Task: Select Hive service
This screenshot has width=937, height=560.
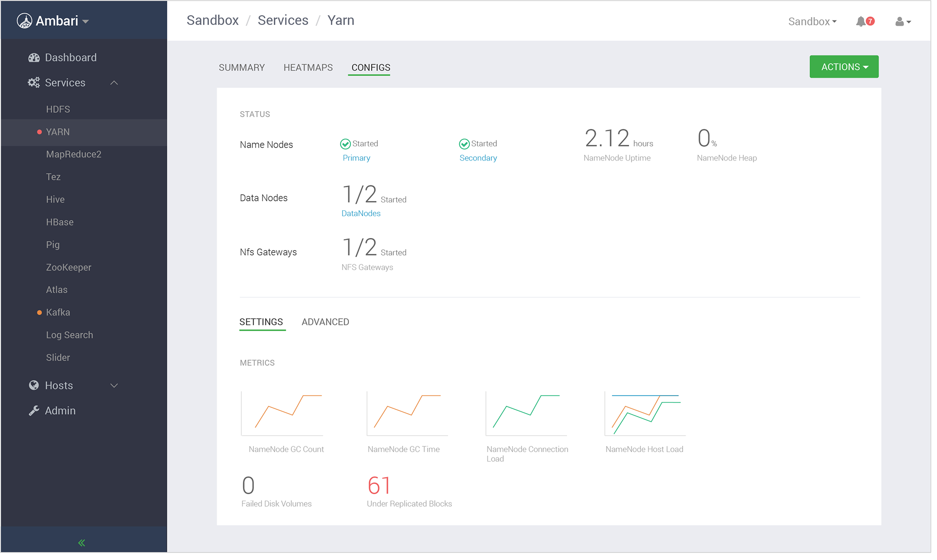Action: pos(55,200)
